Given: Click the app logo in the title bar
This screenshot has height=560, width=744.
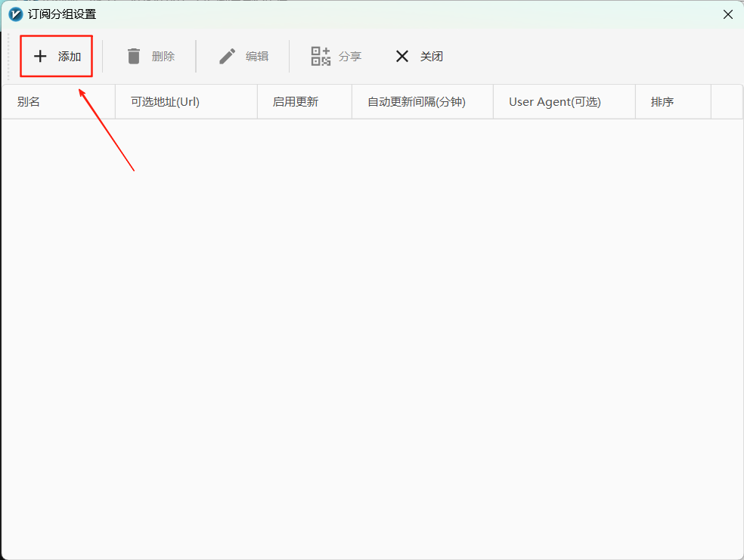Looking at the screenshot, I should (14, 14).
